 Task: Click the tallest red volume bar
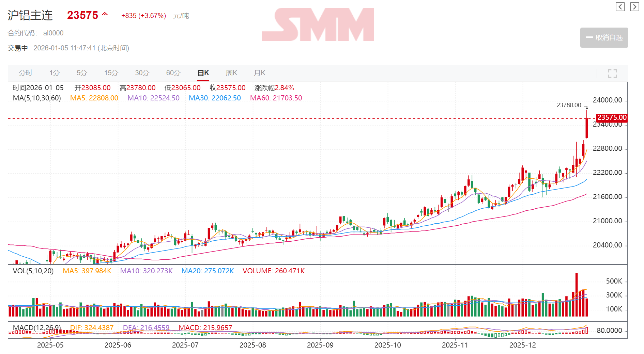tap(577, 294)
